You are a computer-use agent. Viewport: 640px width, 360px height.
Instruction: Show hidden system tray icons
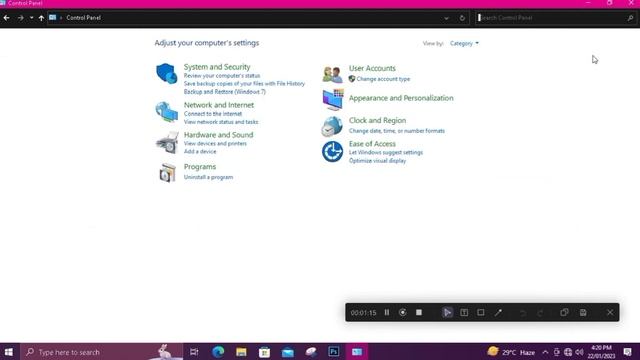pyautogui.click(x=545, y=352)
